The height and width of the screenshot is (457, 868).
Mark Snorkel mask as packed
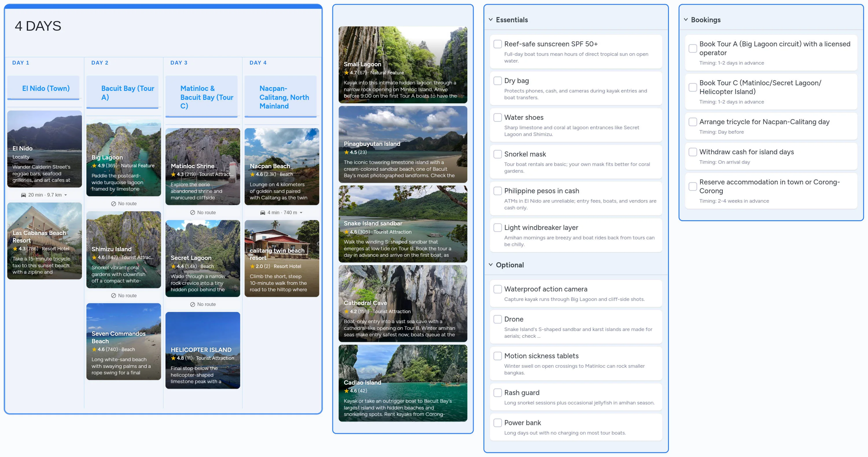498,154
